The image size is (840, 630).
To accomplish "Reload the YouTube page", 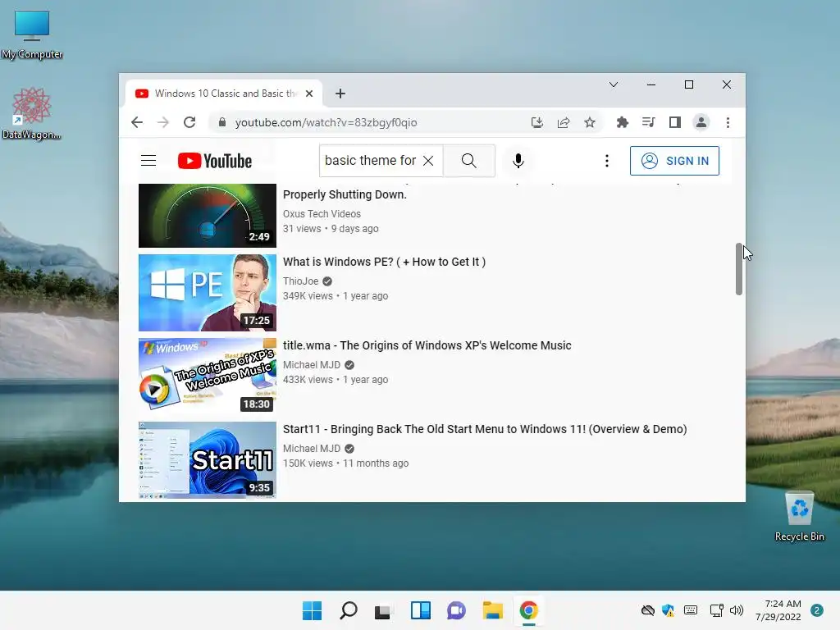I will [x=189, y=123].
